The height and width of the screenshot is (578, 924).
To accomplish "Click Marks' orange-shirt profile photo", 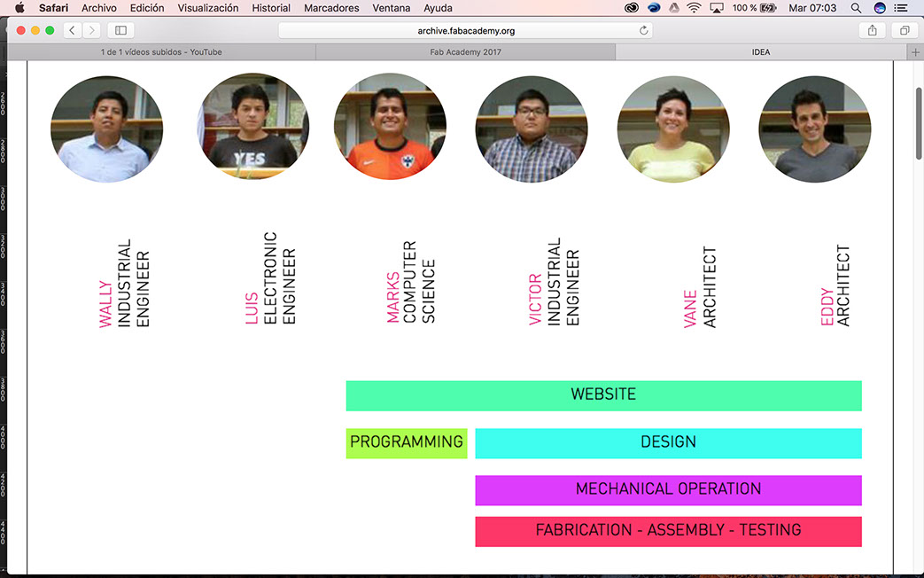I will pos(390,126).
